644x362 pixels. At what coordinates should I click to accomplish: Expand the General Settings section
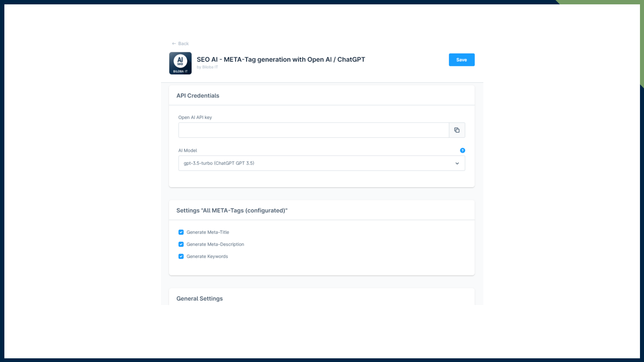199,298
